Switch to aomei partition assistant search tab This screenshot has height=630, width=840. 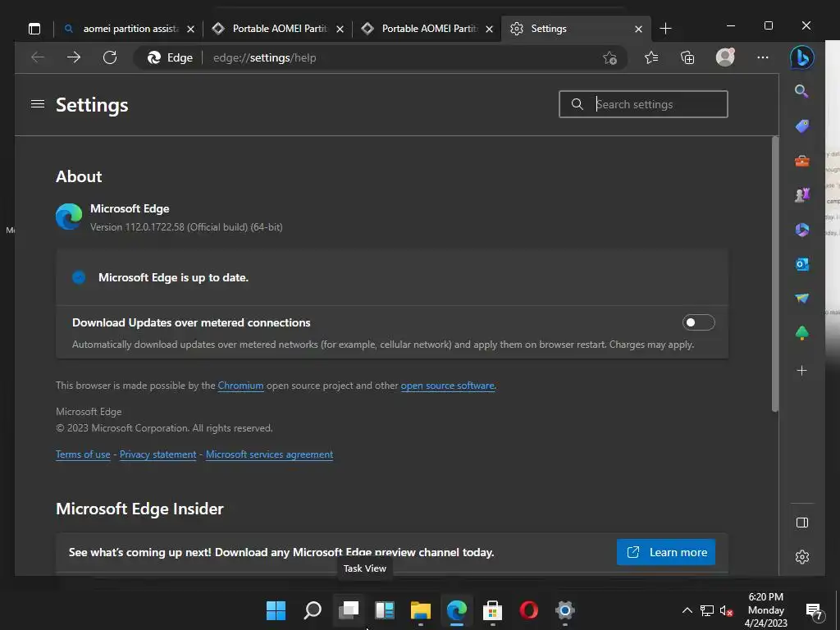point(127,29)
